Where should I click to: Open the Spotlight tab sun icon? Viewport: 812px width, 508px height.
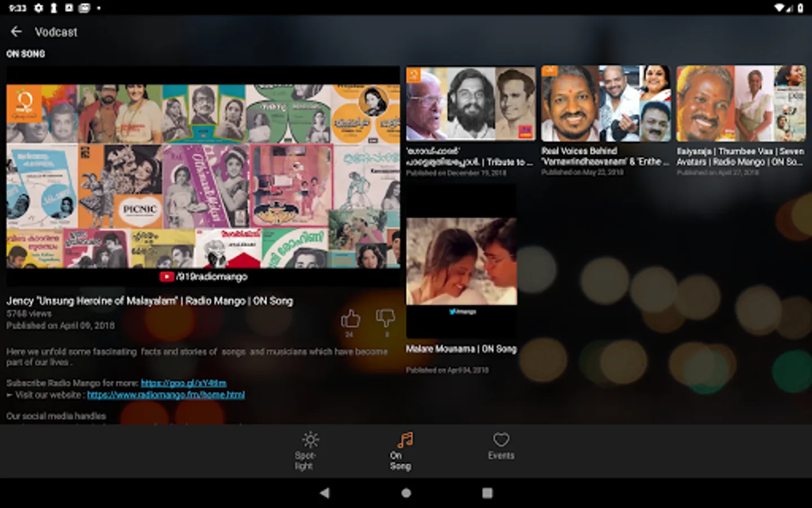[310, 440]
